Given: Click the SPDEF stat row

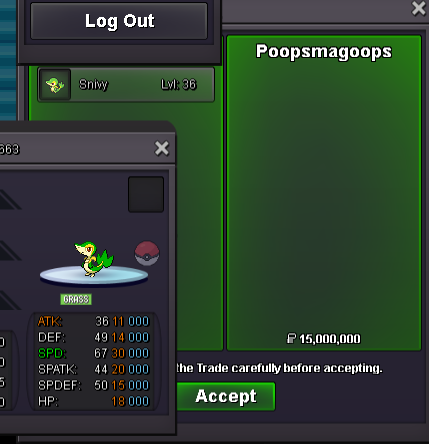Looking at the screenshot, I should 93,385.
